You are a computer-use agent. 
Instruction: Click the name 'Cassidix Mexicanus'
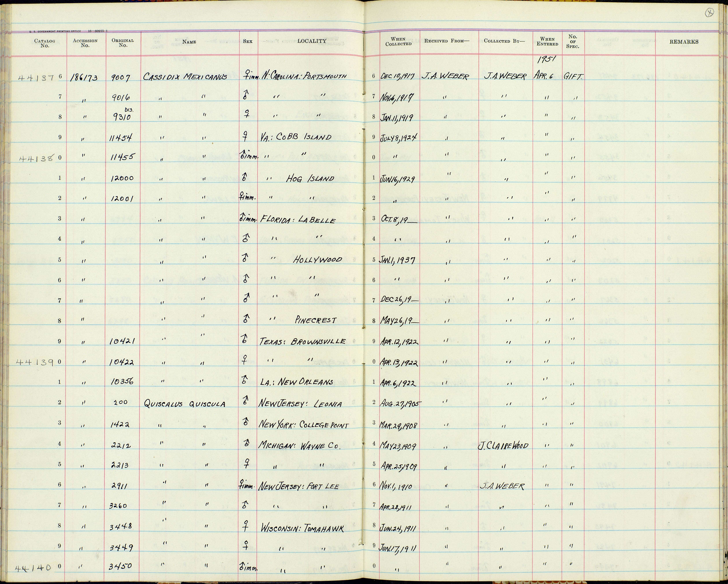click(185, 77)
